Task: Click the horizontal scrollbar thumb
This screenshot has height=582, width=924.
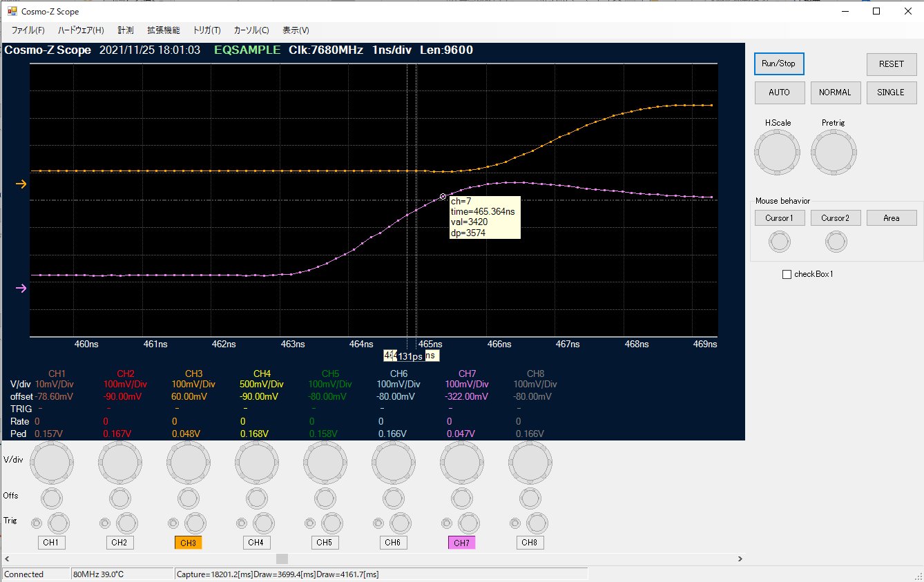Action: click(x=282, y=559)
